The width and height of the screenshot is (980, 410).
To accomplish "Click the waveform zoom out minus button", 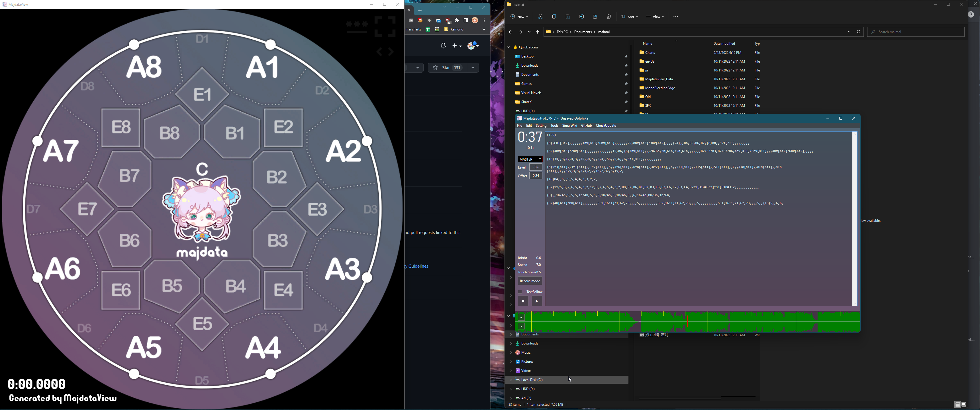I will pyautogui.click(x=522, y=326).
